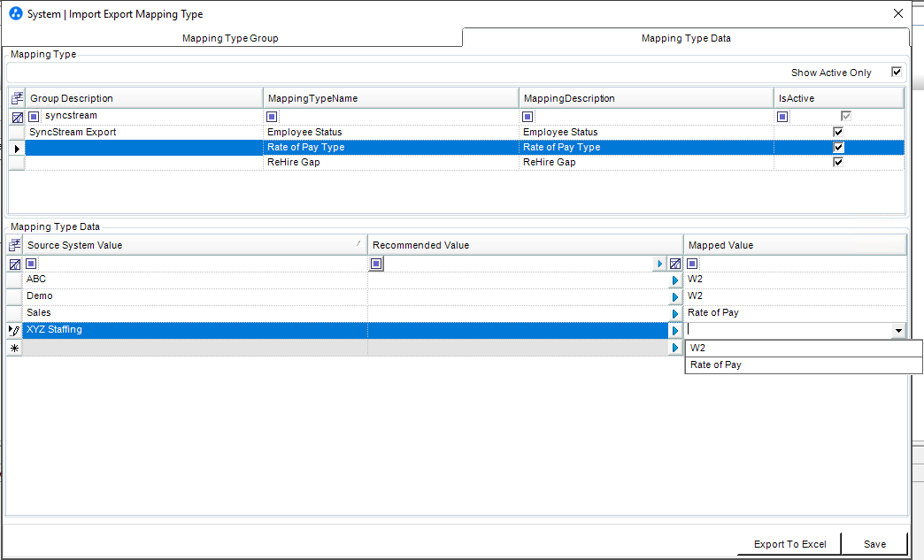Select the Employee Status mapping type name
The width and height of the screenshot is (924, 560).
click(390, 132)
